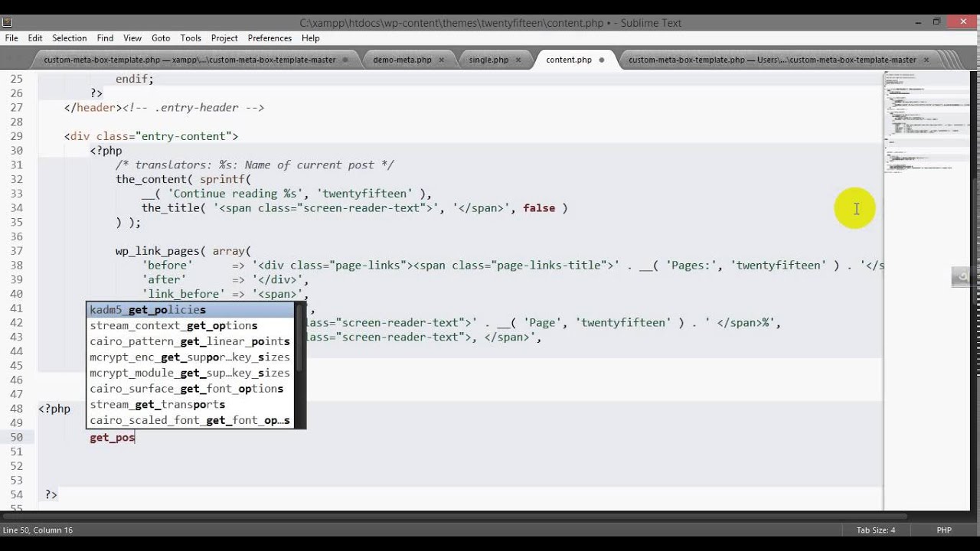Close the Users custom-meta-box-template.php tab
Screen dimensions: 980x551
click(x=926, y=60)
